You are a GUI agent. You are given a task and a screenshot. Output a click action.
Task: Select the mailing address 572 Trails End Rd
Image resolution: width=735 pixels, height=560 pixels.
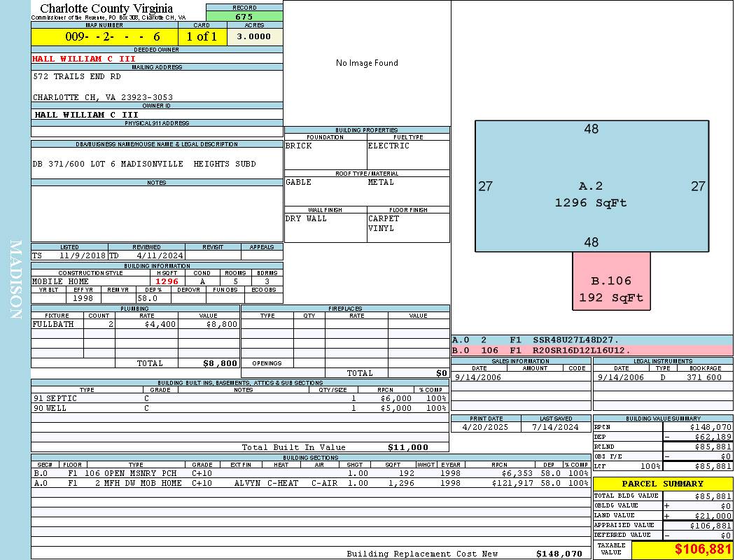click(77, 76)
